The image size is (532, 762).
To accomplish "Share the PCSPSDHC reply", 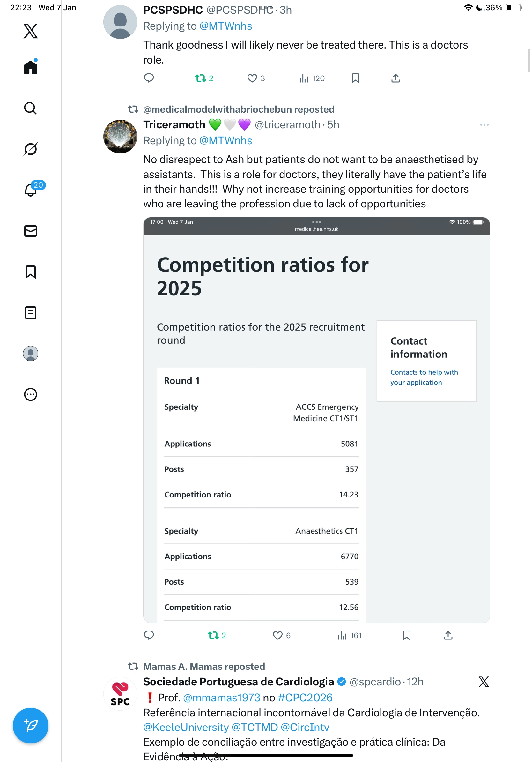I will (396, 78).
